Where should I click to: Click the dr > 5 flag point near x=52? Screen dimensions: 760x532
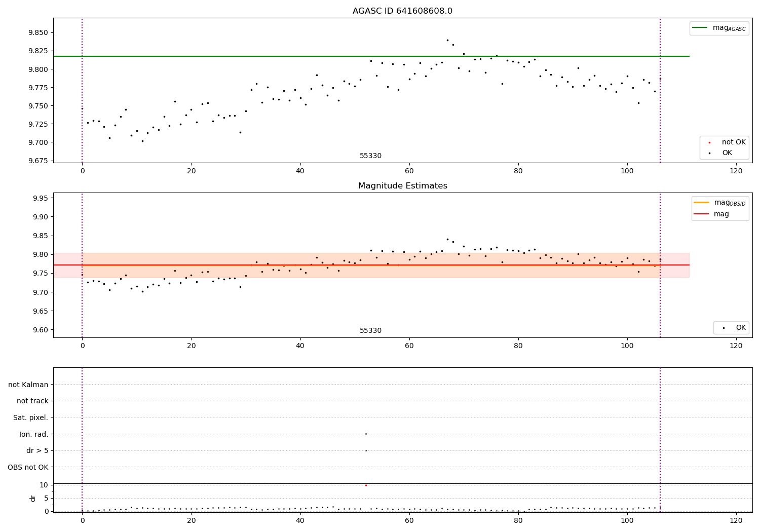(366, 450)
